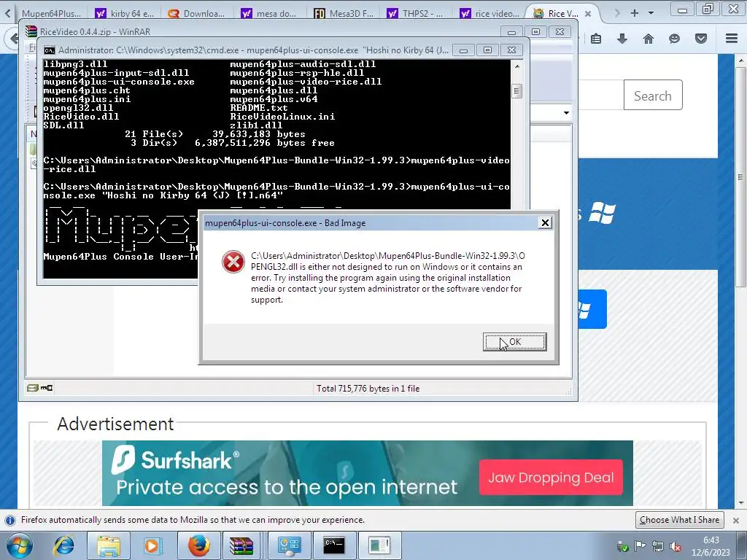Click the WinRAR drive icon in status bar

(32, 388)
